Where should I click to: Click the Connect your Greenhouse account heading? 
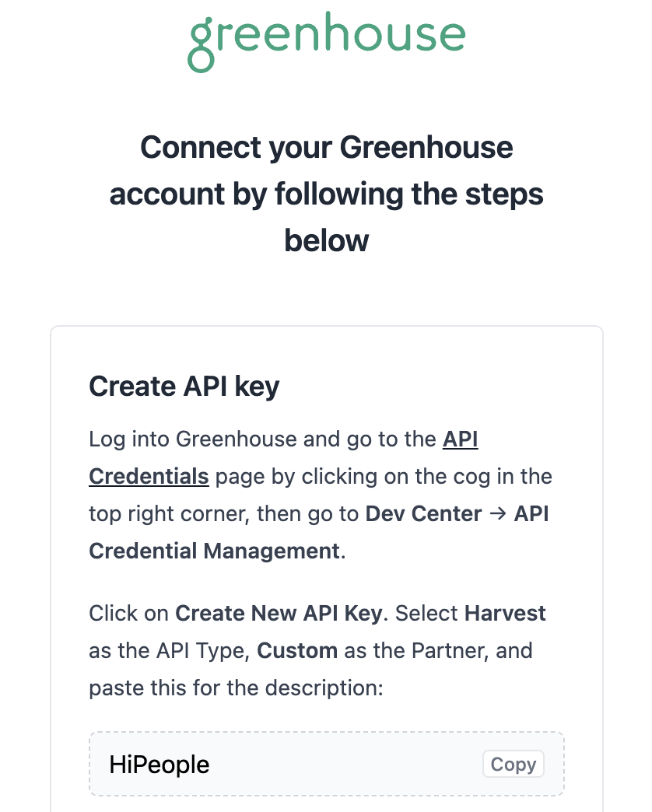point(326,194)
